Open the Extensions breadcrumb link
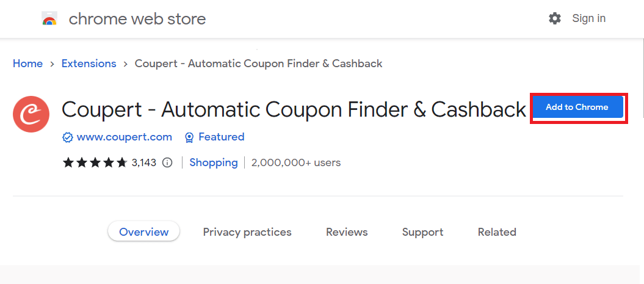 pyautogui.click(x=89, y=64)
